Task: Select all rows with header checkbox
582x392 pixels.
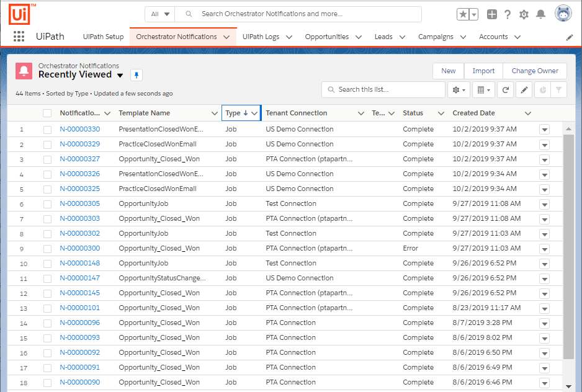Action: [x=48, y=113]
